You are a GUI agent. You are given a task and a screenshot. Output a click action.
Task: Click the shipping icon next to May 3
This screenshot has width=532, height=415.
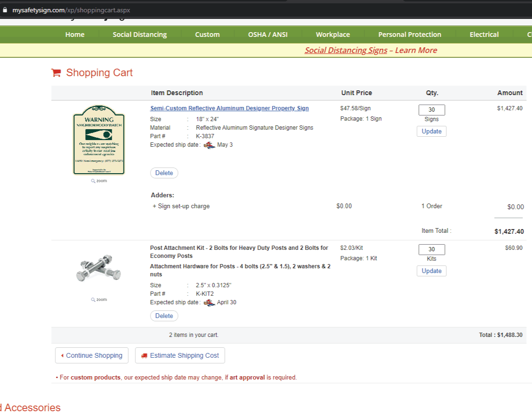(209, 145)
